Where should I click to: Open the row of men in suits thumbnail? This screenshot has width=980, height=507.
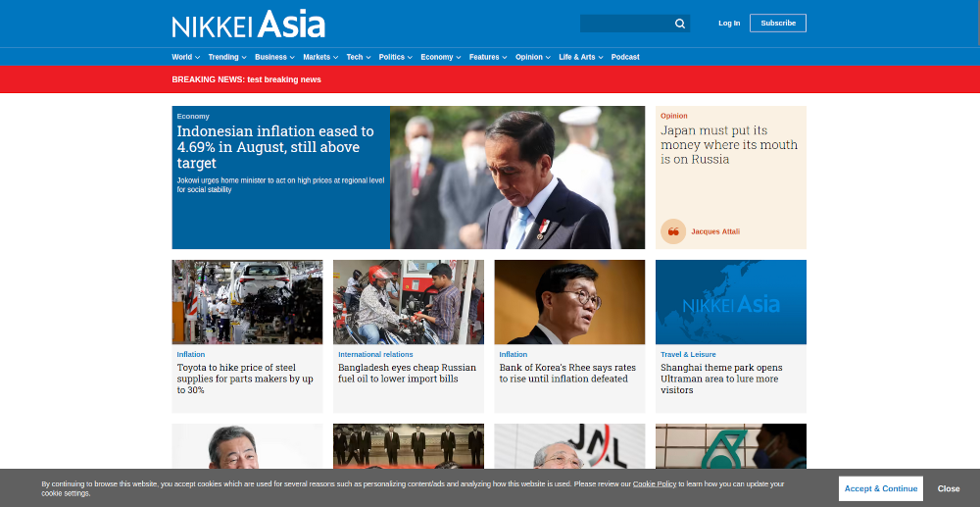click(409, 446)
